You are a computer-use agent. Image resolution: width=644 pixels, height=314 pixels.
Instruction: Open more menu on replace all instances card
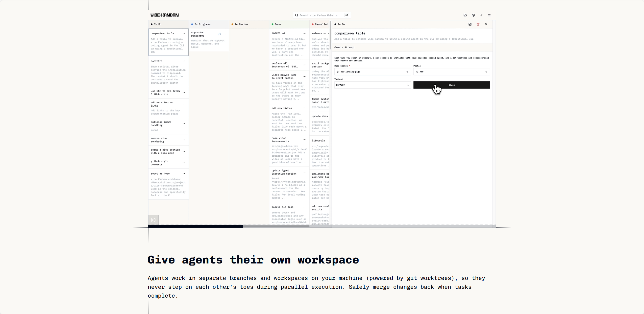click(305, 65)
